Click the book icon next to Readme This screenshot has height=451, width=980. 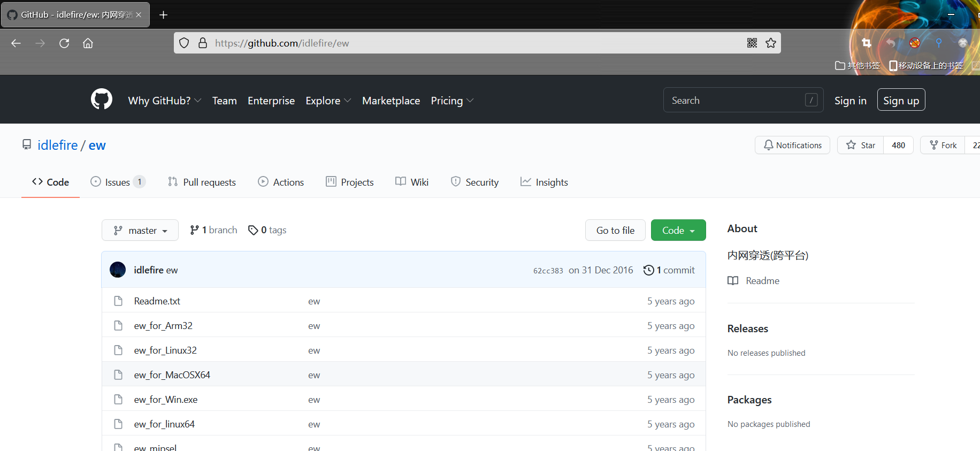[733, 280]
